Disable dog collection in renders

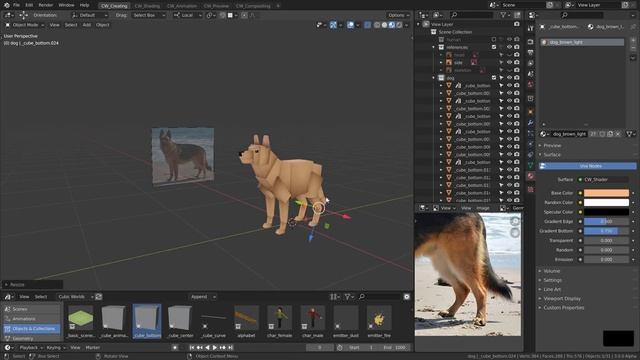pos(517,78)
